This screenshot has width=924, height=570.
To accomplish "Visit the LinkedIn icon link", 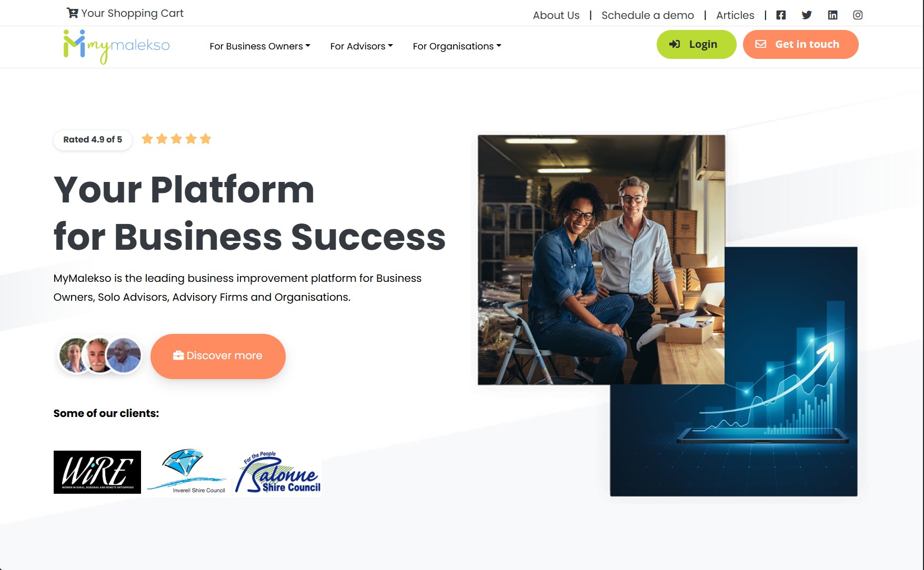I will coord(832,15).
